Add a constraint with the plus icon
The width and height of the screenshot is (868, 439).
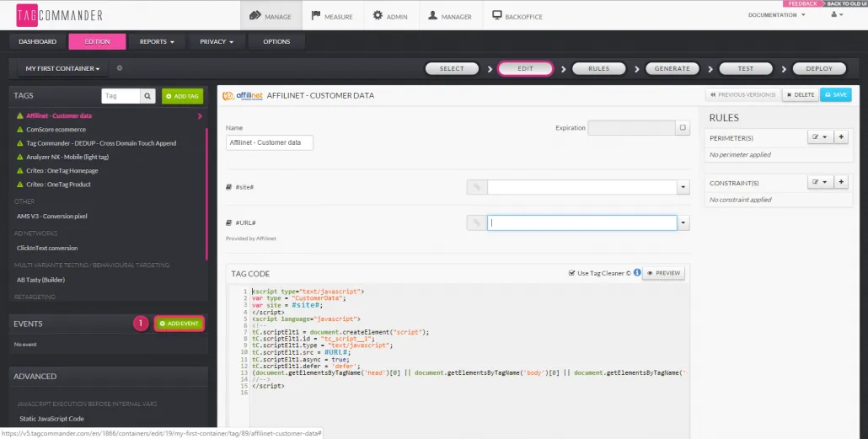coord(841,182)
